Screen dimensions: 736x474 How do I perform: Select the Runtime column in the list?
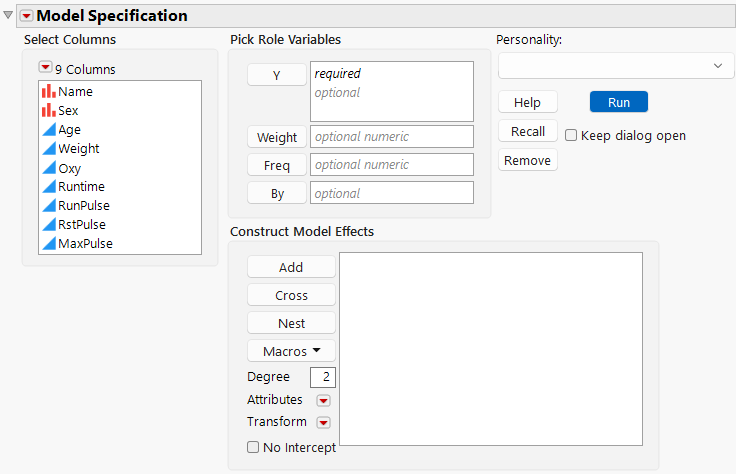tap(81, 187)
